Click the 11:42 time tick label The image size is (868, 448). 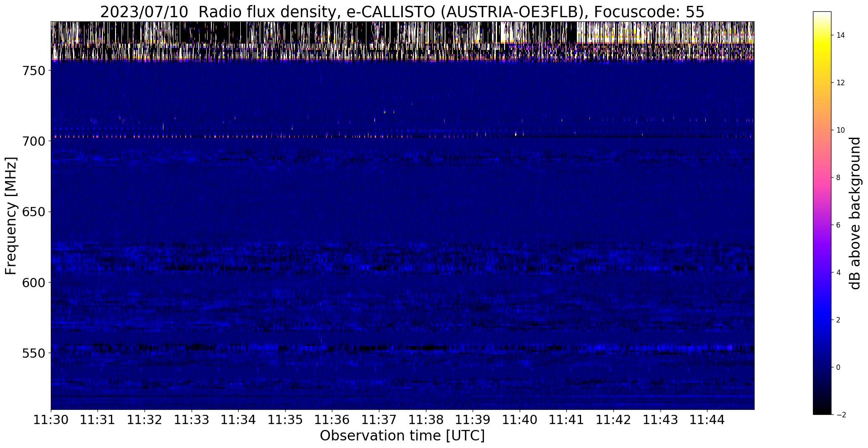pyautogui.click(x=614, y=420)
